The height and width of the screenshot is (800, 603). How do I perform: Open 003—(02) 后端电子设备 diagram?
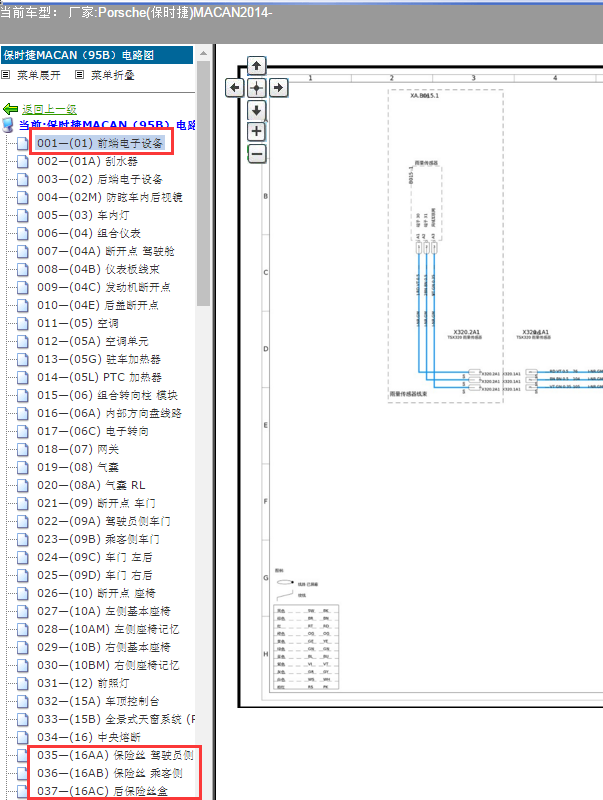click(100, 179)
